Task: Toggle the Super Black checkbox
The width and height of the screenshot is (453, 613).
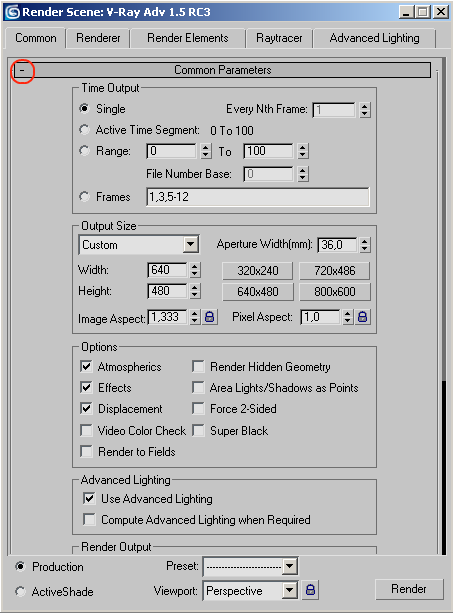Action: coord(198,430)
